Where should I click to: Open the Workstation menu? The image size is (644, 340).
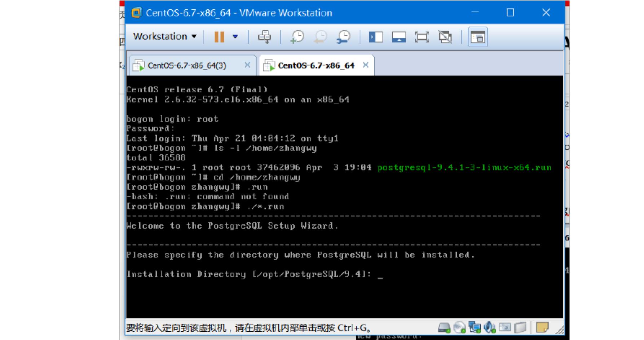[x=165, y=36]
